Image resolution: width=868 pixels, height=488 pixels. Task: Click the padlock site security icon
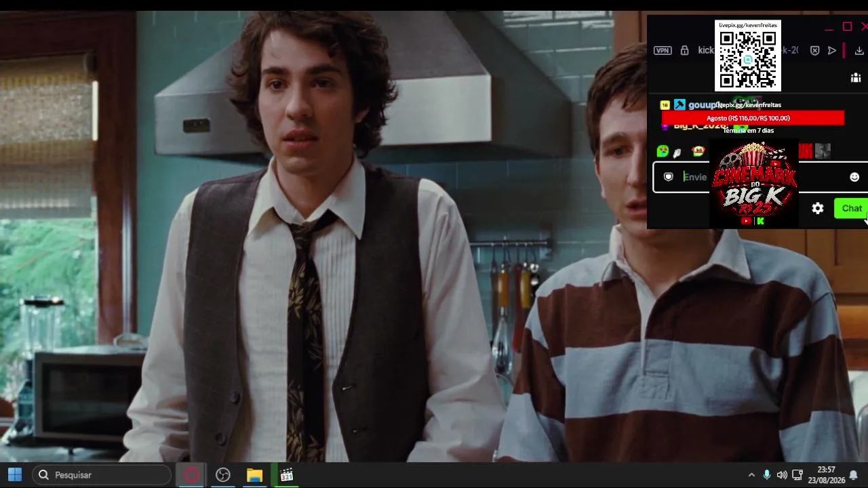(684, 50)
